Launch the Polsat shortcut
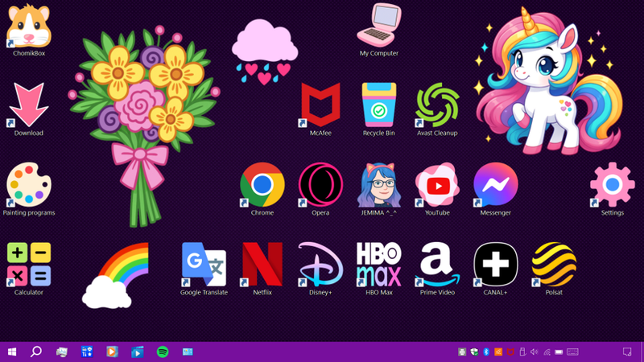 pyautogui.click(x=554, y=264)
